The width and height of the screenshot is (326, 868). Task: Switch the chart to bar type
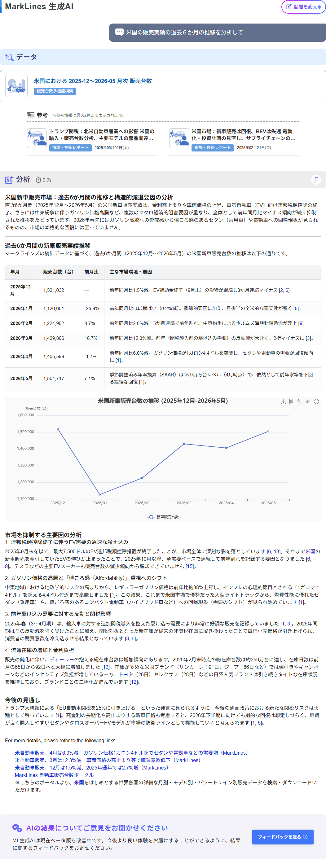308,401
